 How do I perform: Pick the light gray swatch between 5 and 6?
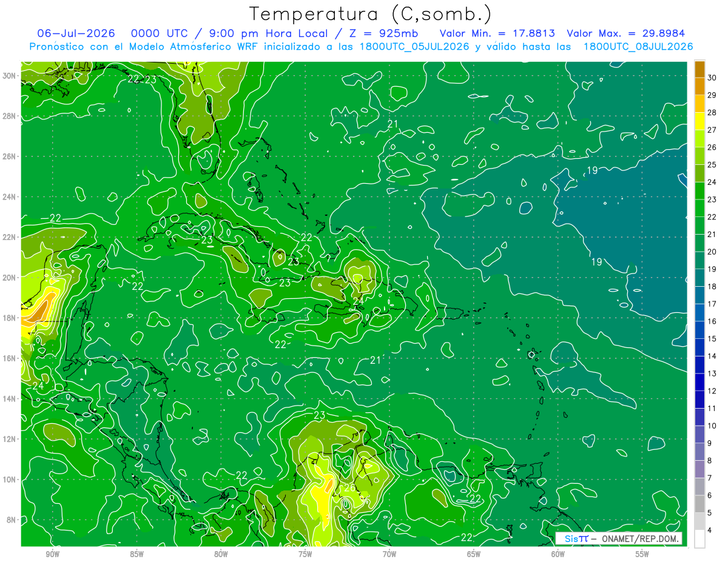point(700,504)
